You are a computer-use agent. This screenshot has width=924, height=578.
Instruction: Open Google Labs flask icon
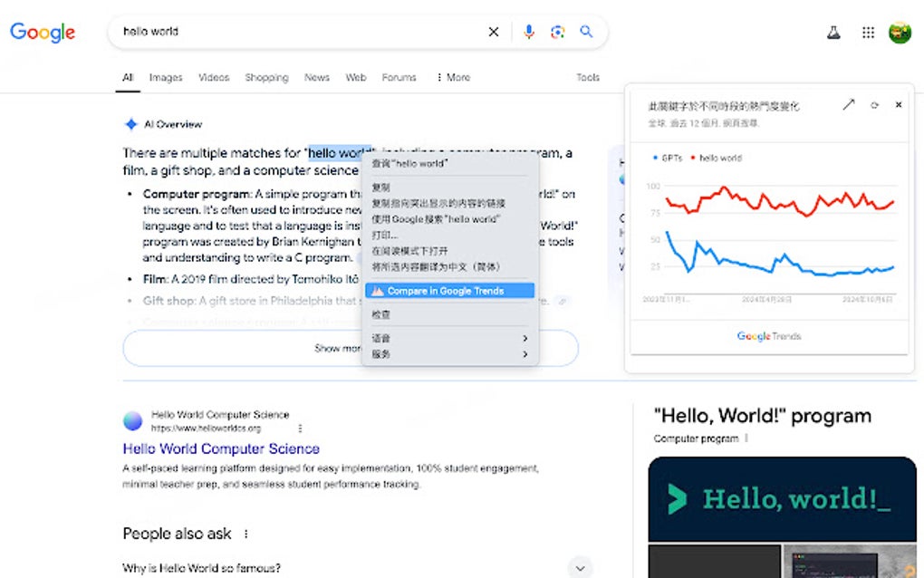click(833, 31)
